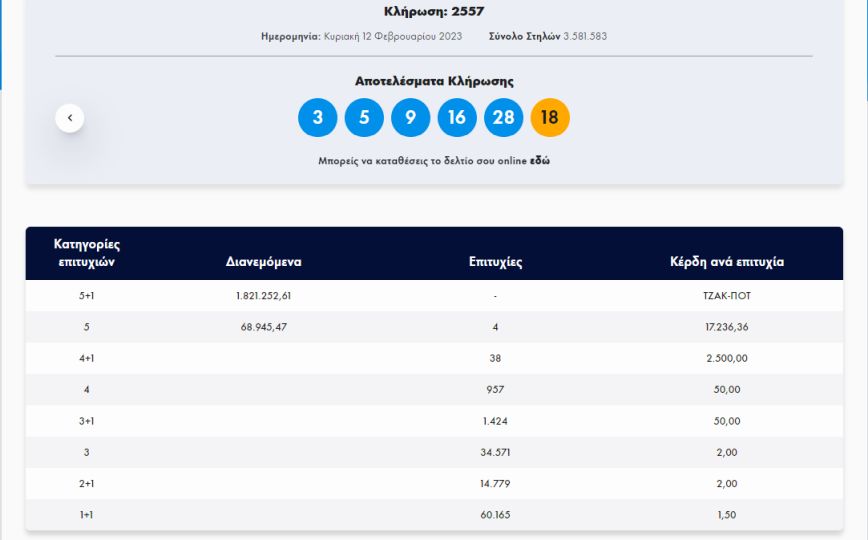This screenshot has width=868, height=540.
Task: Click the 'Επιτυχίες' column header
Action: (495, 262)
